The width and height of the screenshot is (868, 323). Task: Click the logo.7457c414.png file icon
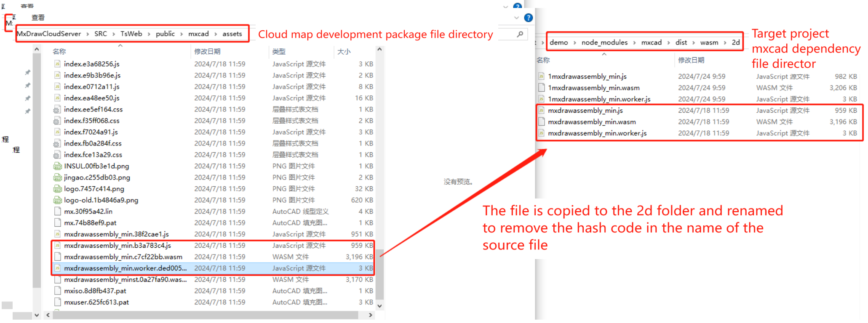[58, 189]
